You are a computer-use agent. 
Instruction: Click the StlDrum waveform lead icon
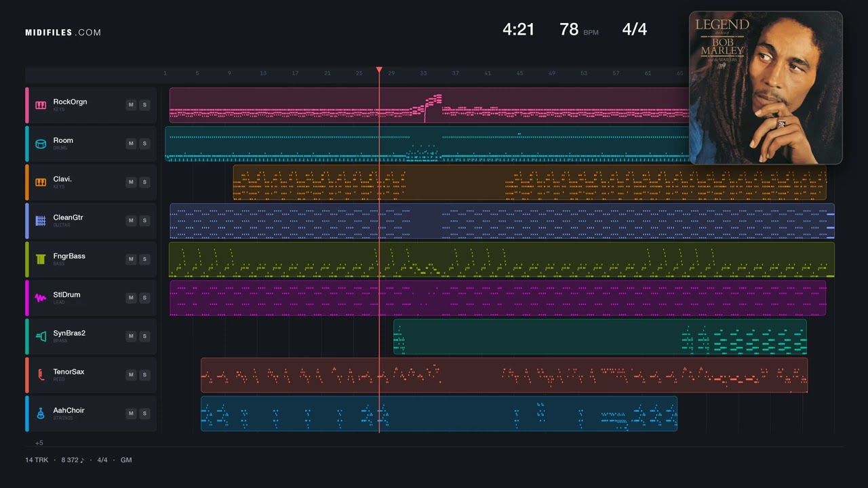(x=41, y=298)
